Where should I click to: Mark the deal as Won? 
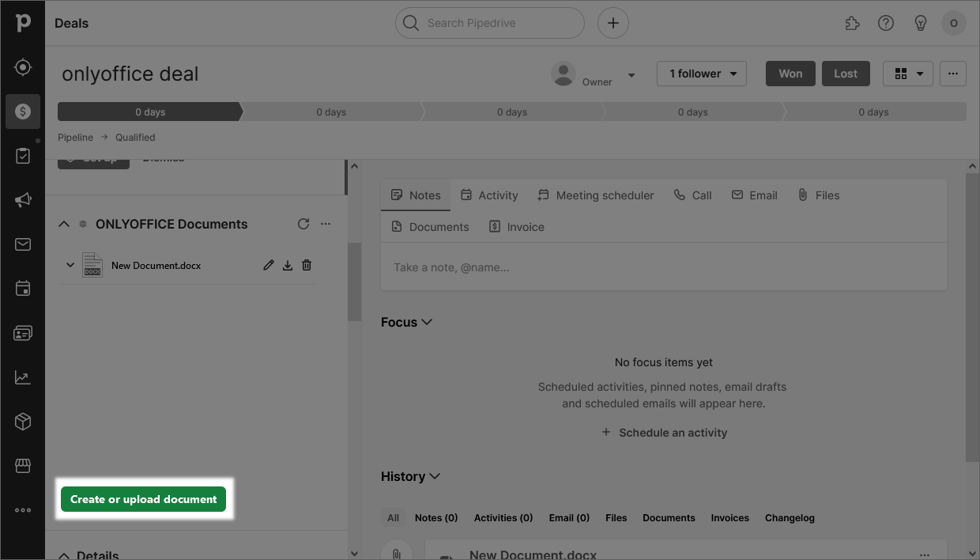[790, 73]
